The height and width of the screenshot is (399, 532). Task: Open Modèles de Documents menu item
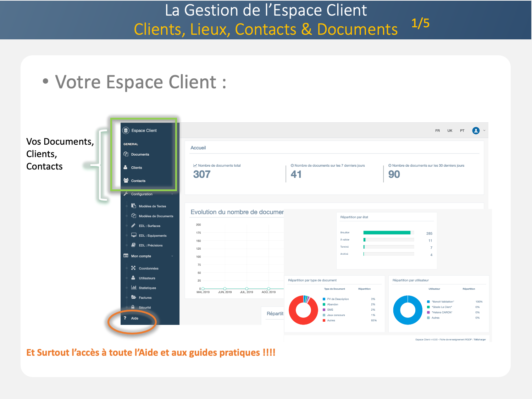point(156,216)
